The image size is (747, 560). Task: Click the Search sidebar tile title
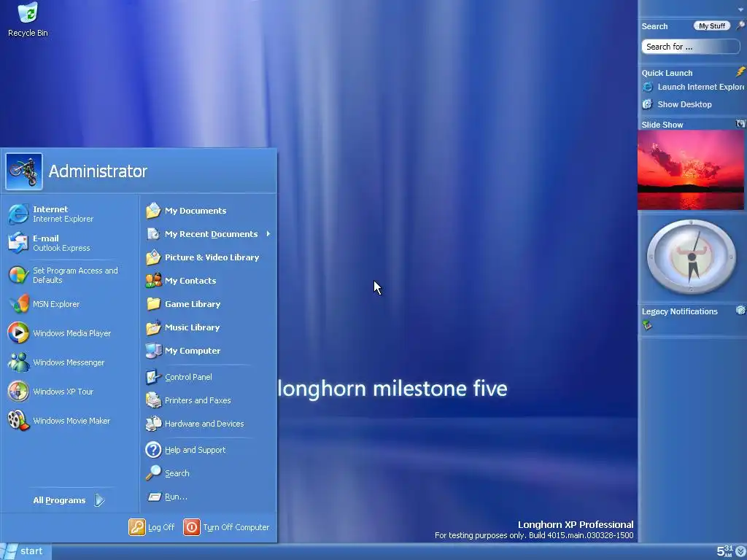[x=654, y=27]
